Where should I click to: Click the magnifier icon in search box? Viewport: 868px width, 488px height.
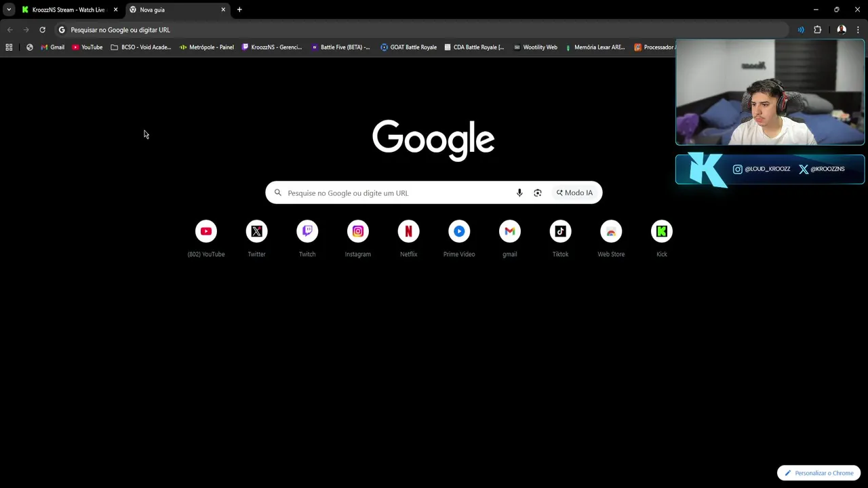coord(277,192)
